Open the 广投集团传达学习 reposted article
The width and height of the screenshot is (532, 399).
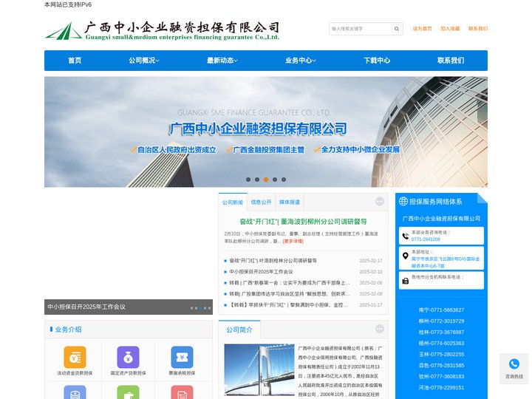290,294
